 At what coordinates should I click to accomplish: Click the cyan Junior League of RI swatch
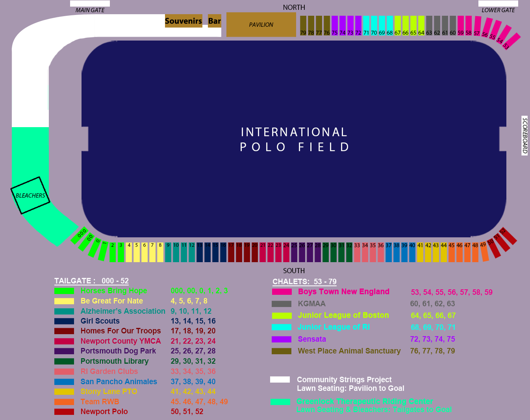[x=282, y=327]
